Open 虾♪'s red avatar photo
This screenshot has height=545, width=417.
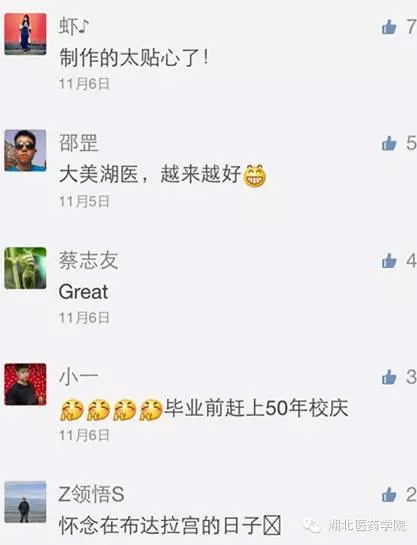pyautogui.click(x=25, y=34)
